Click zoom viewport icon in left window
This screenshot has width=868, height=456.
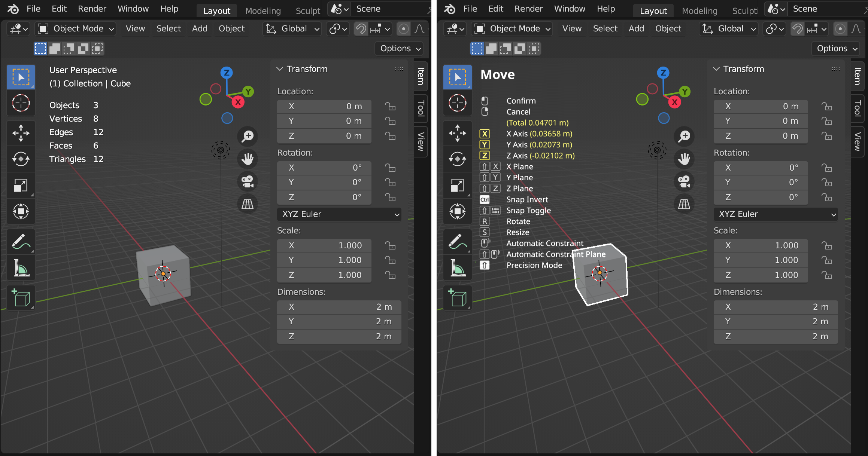click(x=248, y=136)
